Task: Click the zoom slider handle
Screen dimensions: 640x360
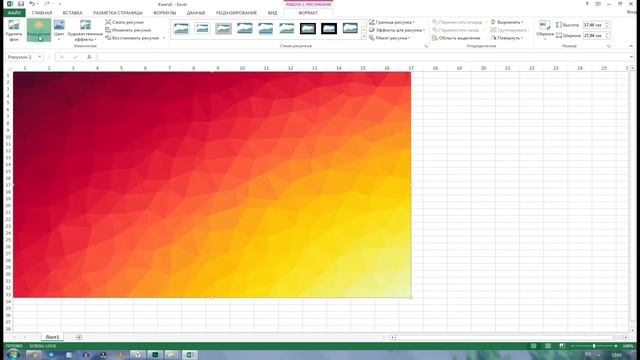Action: (594, 346)
